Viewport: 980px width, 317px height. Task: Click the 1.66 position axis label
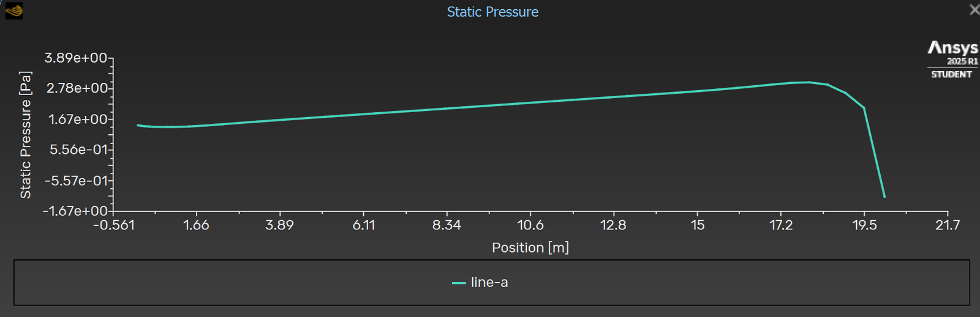[x=196, y=225]
